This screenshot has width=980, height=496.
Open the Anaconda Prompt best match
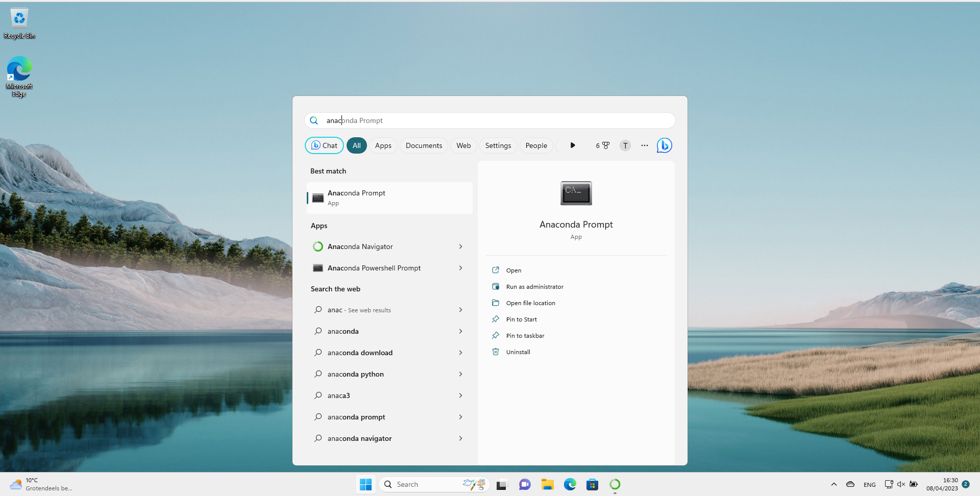(x=389, y=198)
